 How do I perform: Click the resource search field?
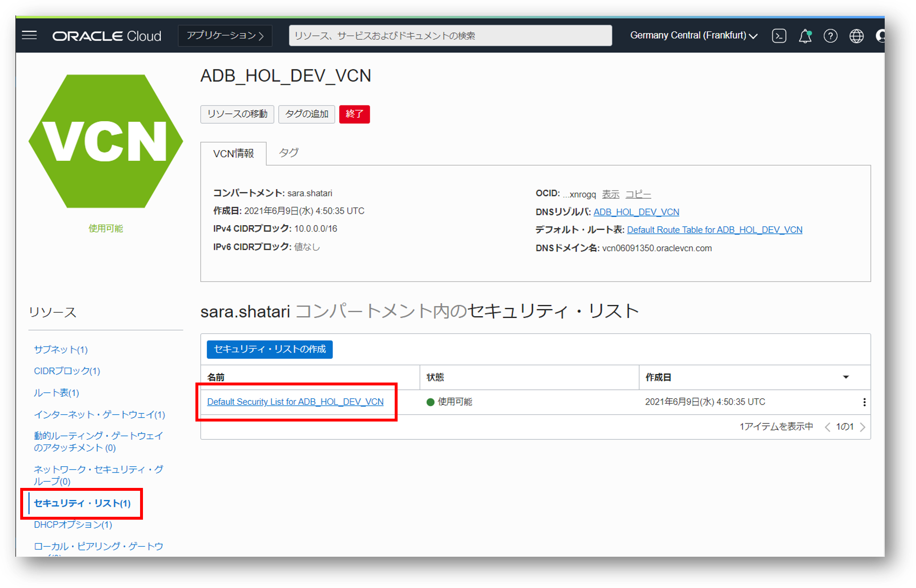(450, 36)
